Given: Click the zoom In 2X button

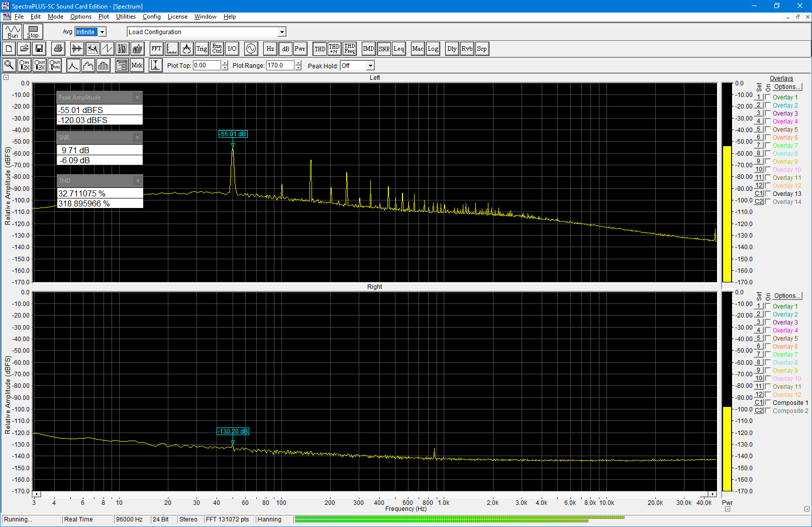Looking at the screenshot, I should coord(24,65).
